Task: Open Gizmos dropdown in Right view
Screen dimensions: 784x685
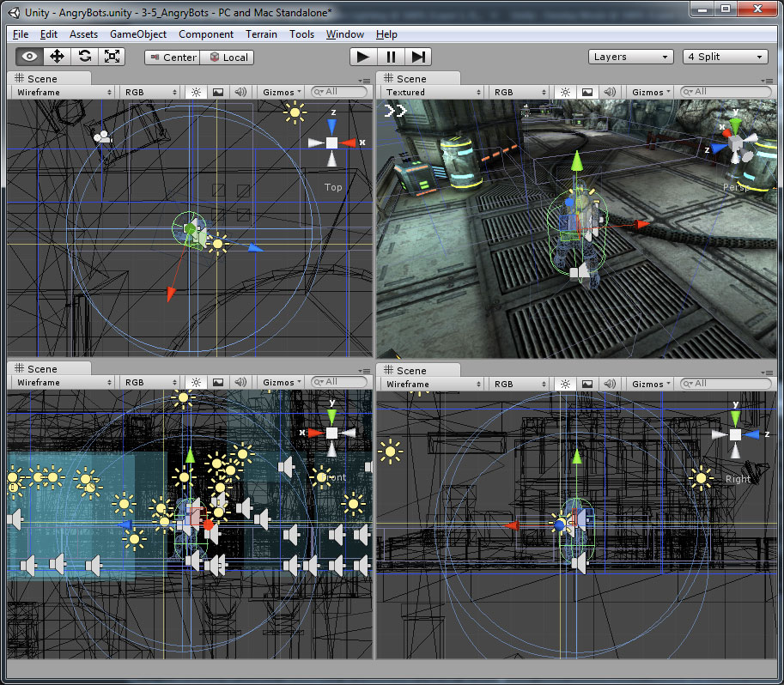Action: 651,384
